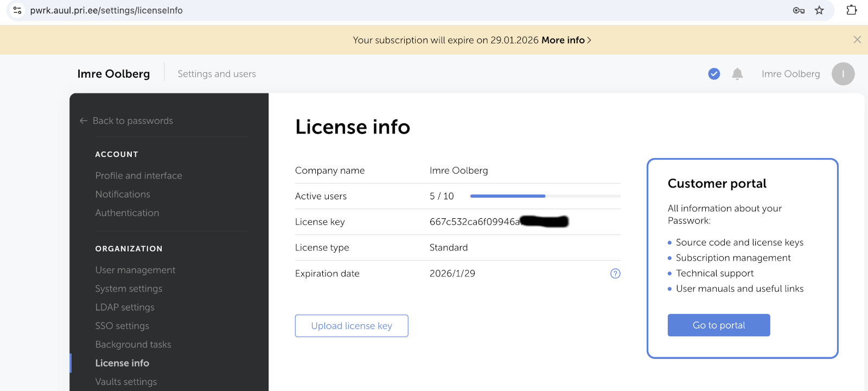This screenshot has width=868, height=391.
Task: Click the browser address bar URL
Action: tap(106, 10)
